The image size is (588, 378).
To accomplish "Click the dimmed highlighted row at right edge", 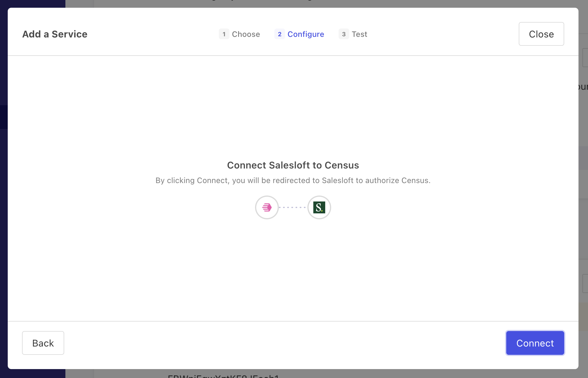I will (583, 158).
